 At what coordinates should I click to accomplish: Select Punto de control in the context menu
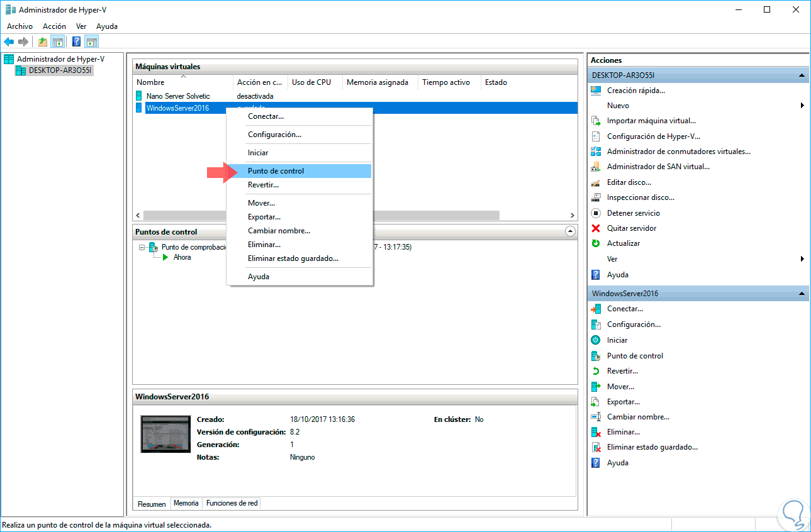(x=299, y=171)
